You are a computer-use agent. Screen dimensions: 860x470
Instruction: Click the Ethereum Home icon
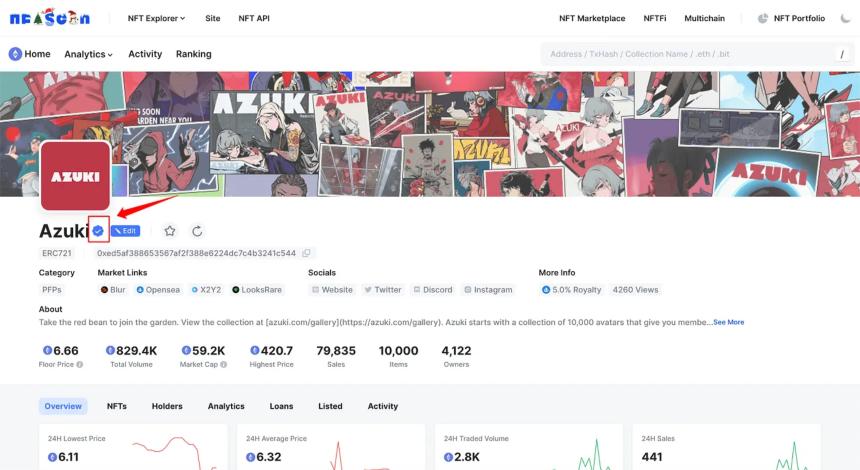pyautogui.click(x=15, y=54)
